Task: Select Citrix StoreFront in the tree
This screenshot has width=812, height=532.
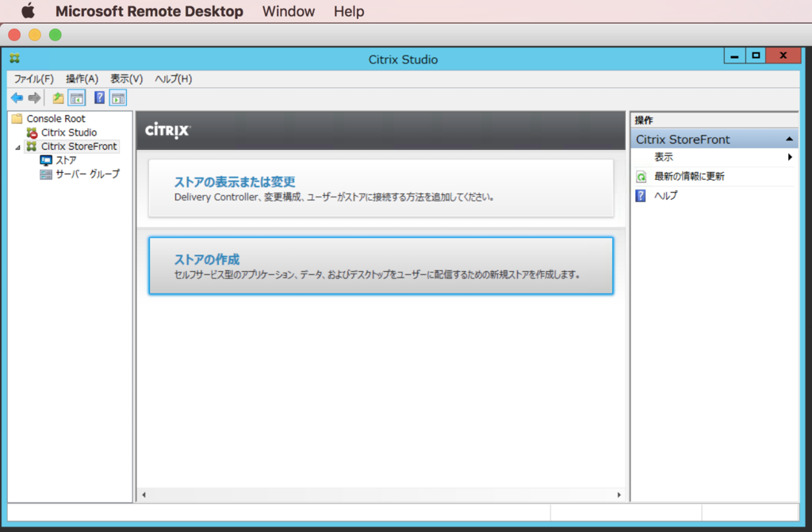Action: click(79, 147)
